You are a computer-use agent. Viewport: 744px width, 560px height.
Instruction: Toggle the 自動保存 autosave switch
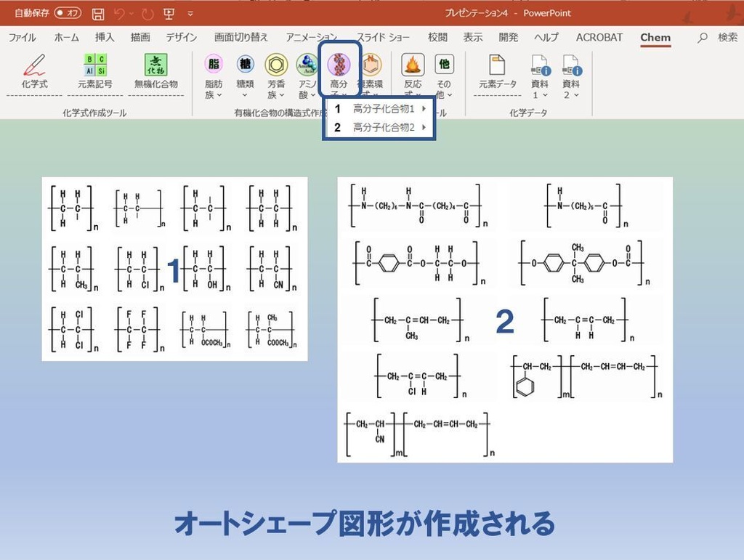(x=68, y=13)
